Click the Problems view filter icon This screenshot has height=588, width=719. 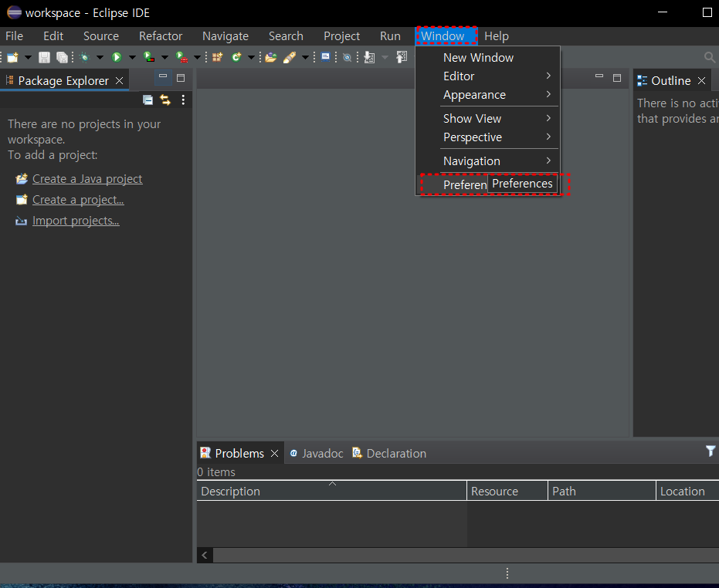pos(711,451)
